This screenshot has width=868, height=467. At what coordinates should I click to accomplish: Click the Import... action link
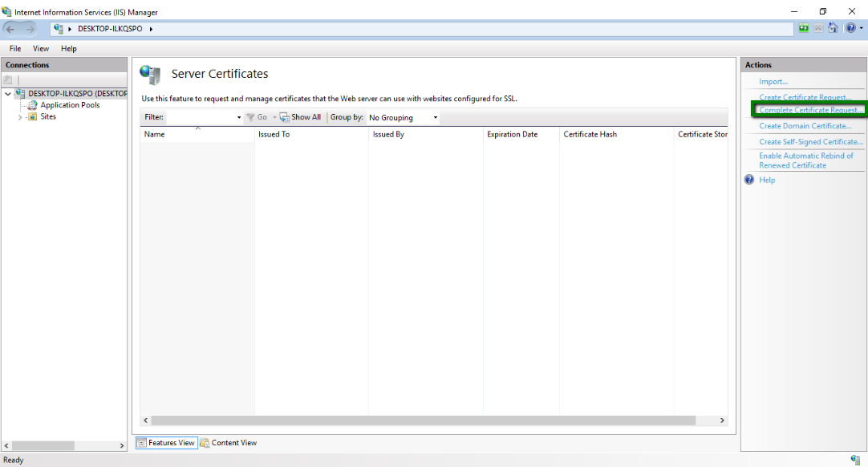tap(773, 82)
